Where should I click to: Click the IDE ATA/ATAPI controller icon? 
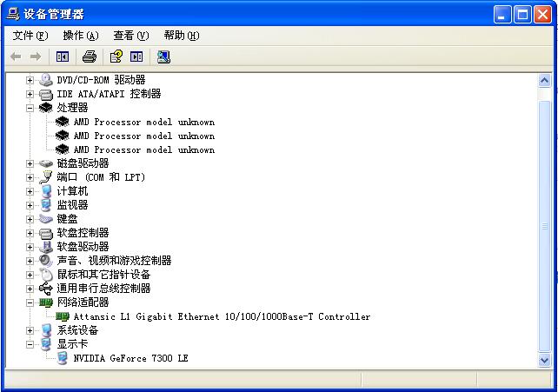coord(45,94)
